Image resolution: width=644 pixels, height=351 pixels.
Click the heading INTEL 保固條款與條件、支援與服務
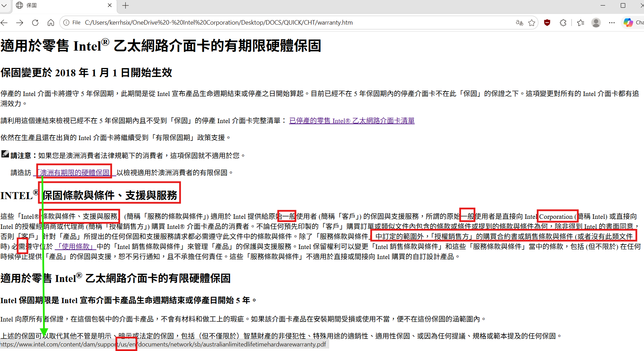tap(89, 195)
